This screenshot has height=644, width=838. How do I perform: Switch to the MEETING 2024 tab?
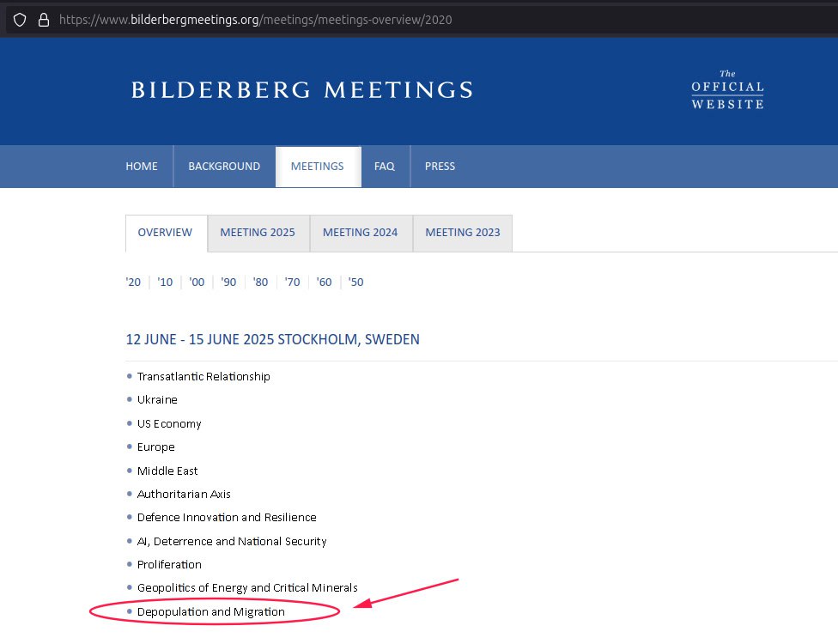tap(361, 233)
